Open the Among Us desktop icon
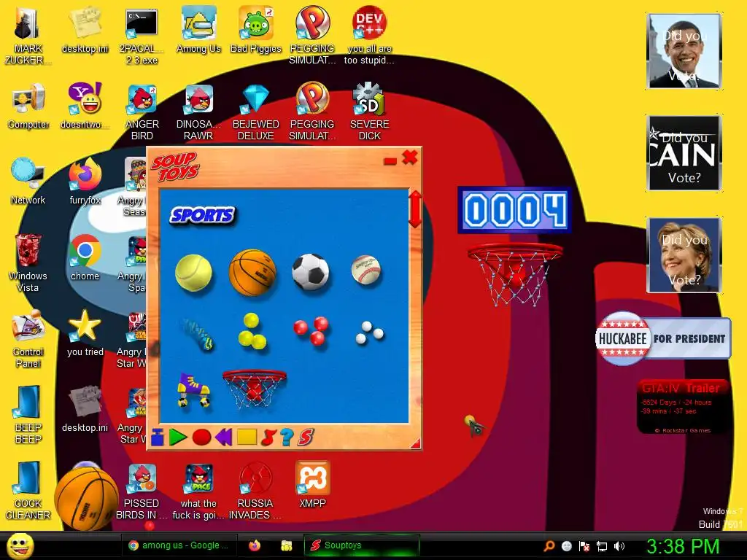This screenshot has width=747, height=560. (x=198, y=29)
